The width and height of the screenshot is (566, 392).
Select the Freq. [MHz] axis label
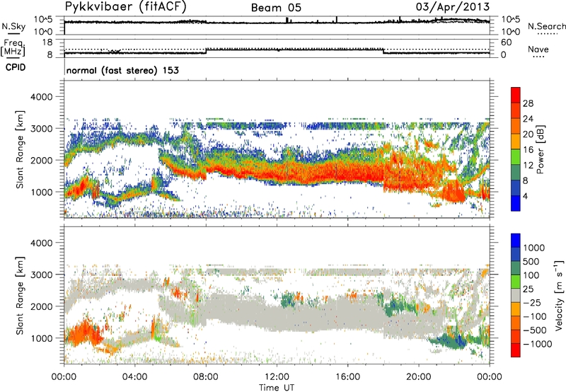(13, 47)
